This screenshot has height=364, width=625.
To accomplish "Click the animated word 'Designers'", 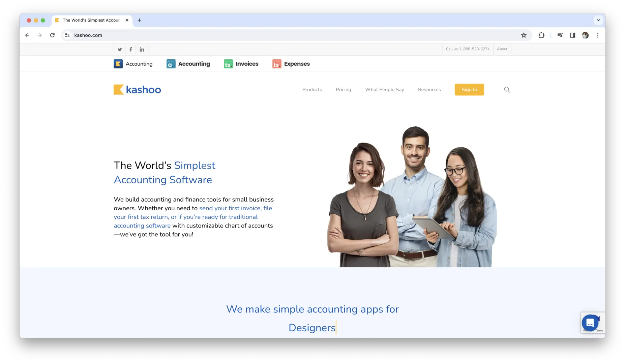I will tap(312, 328).
